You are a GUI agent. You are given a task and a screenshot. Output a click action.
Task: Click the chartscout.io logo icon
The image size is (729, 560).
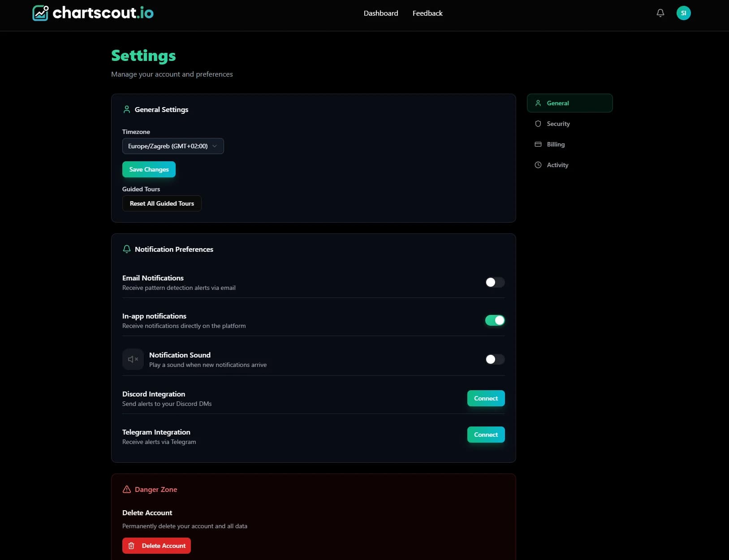(x=40, y=13)
